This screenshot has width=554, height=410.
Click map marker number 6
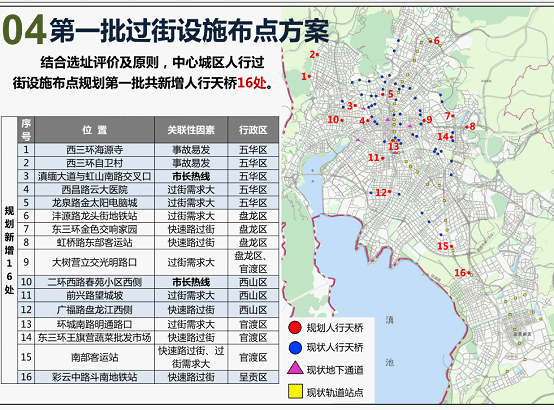(x=437, y=41)
